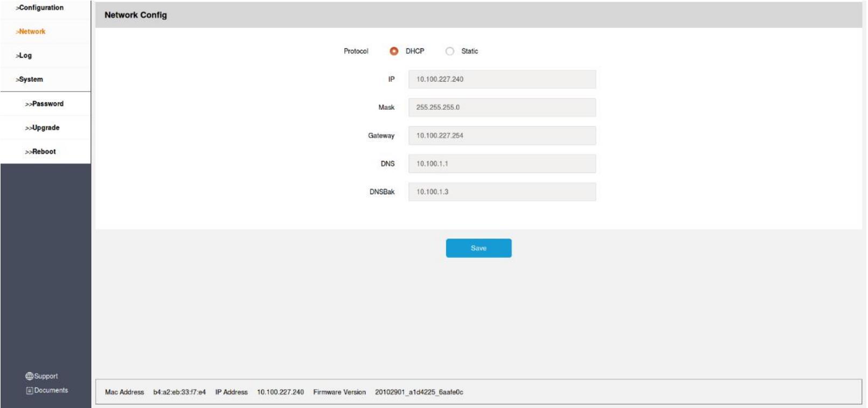868x408 pixels.
Task: Navigate to the Upgrade submenu page
Action: coord(43,128)
